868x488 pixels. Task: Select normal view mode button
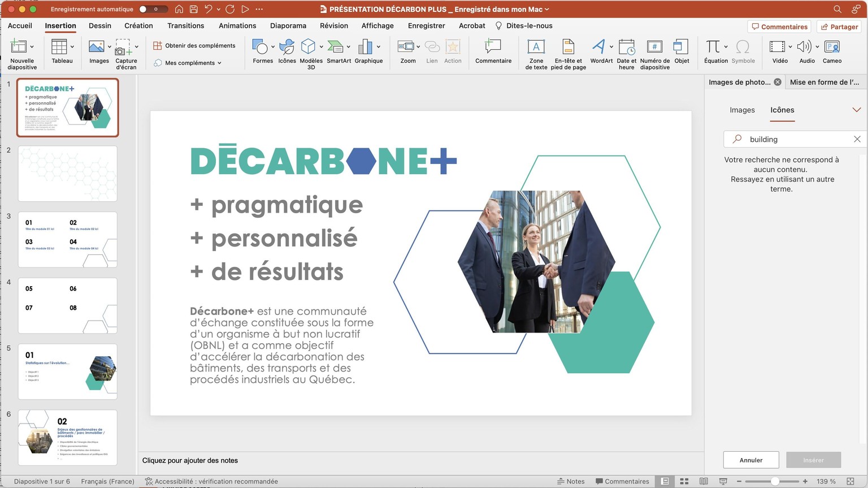[x=665, y=481]
